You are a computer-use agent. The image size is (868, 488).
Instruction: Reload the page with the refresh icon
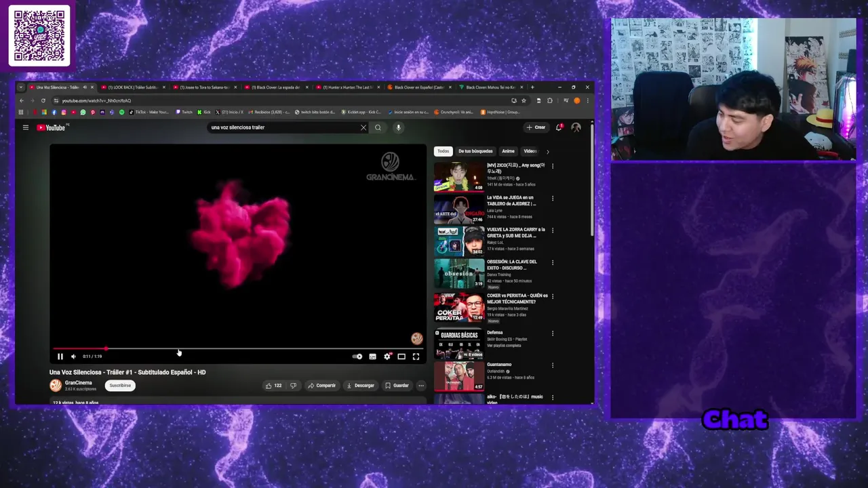click(x=43, y=100)
